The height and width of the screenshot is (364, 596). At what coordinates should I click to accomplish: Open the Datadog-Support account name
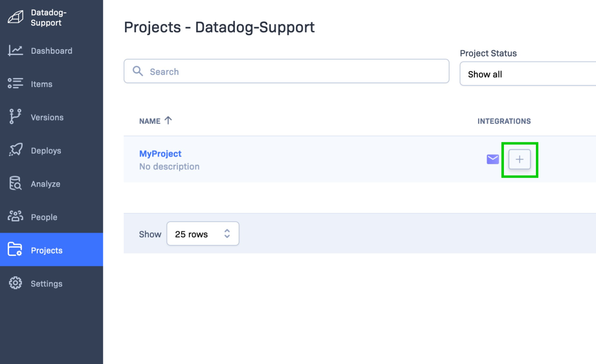[49, 18]
